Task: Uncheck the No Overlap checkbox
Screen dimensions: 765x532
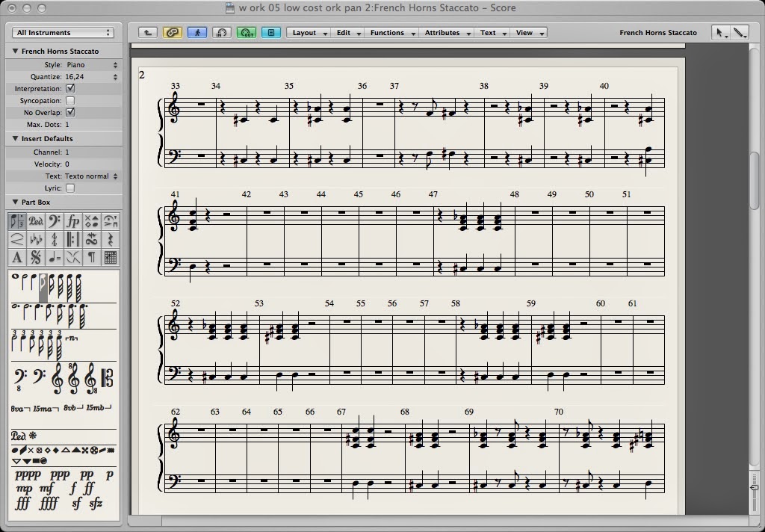Action: pos(70,112)
